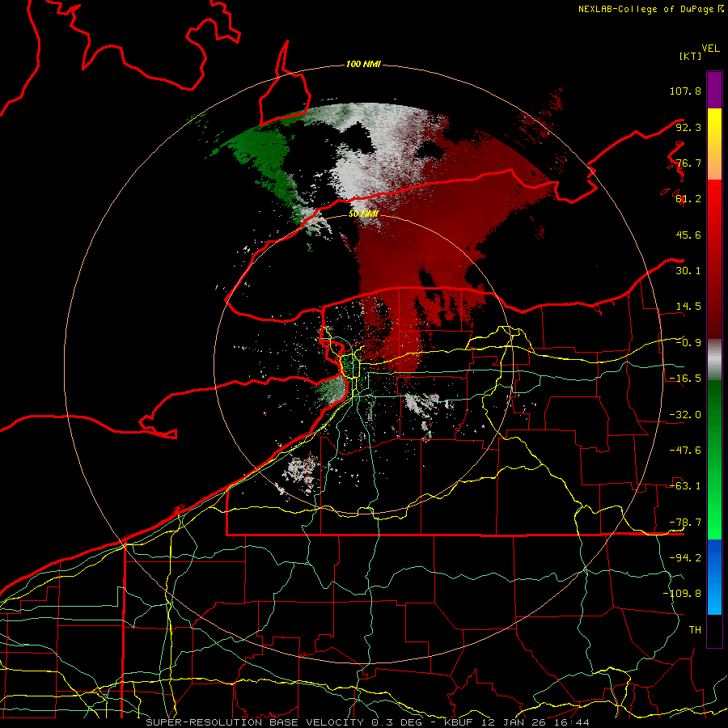Click the 50 NMI range ring label

[363, 214]
